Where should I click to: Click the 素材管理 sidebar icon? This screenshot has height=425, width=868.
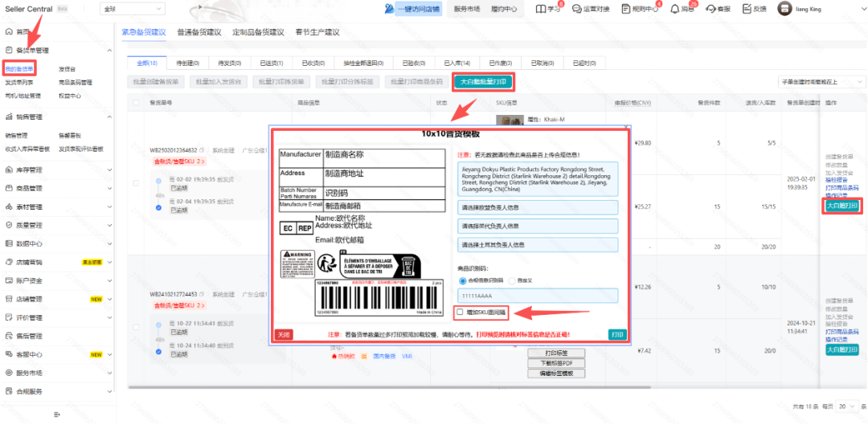[x=9, y=207]
